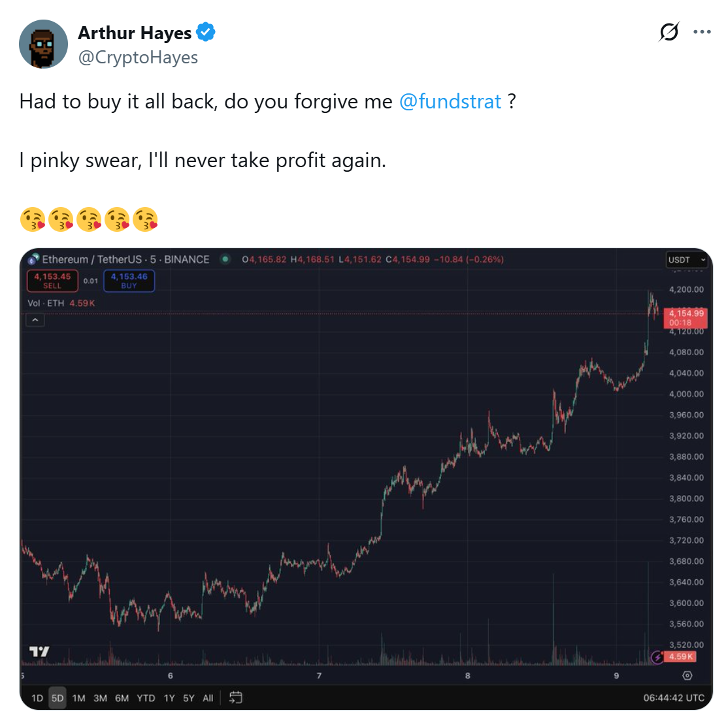The height and width of the screenshot is (721, 728).
Task: Select the 1D time range
Action: click(37, 698)
